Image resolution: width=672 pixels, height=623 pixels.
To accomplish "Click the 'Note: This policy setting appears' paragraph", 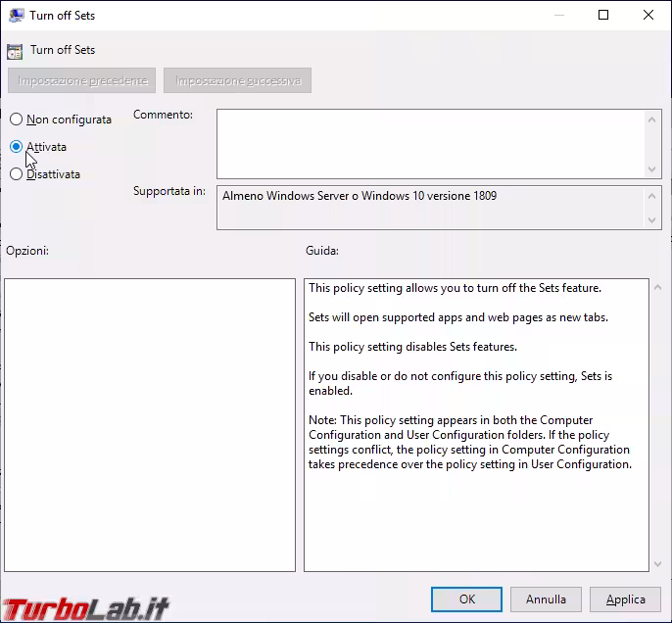I will point(470,442).
